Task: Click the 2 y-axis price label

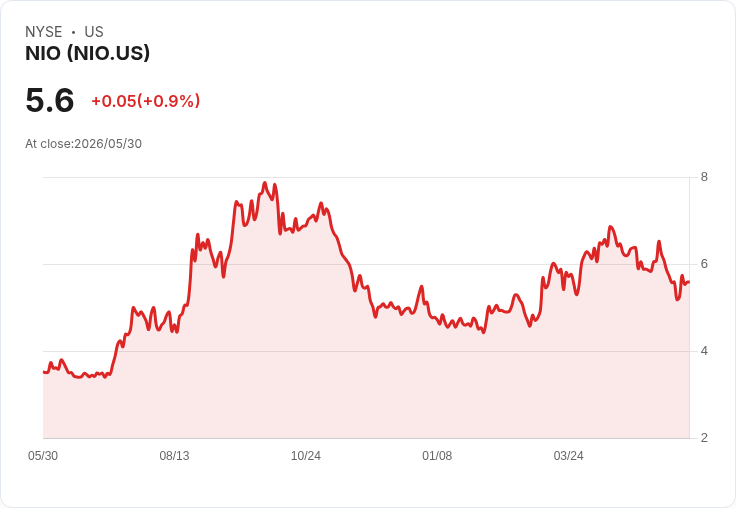Action: [x=704, y=438]
